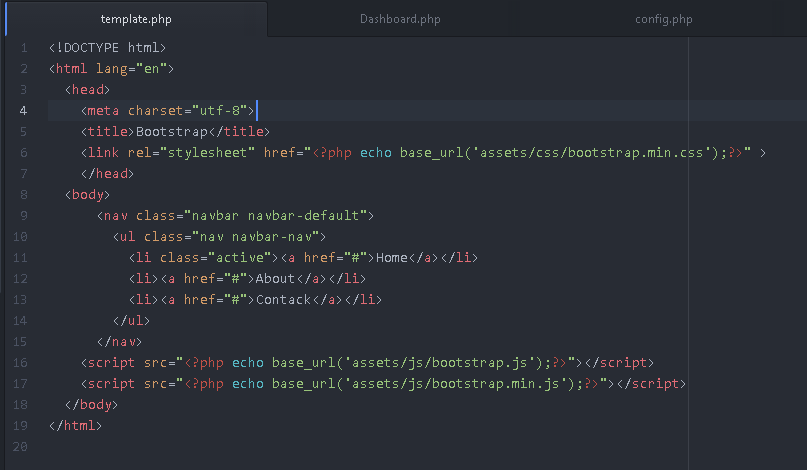
Task: Click line number 9 in gutter
Action: coord(24,216)
